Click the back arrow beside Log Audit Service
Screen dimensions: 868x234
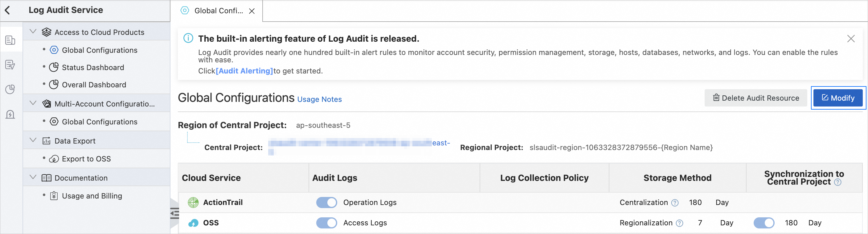(8, 10)
